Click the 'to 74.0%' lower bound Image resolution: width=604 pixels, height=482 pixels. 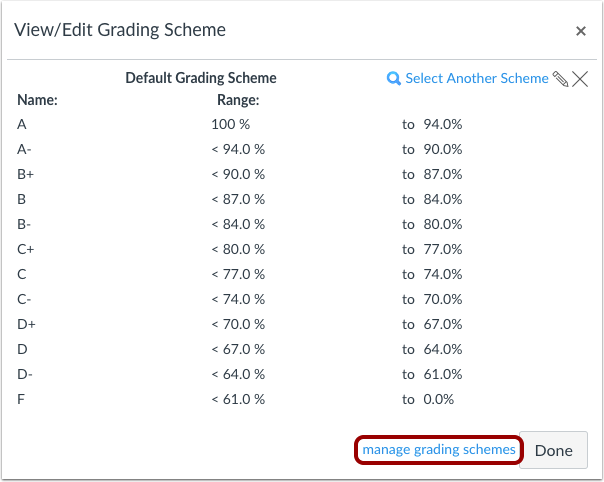click(x=432, y=275)
